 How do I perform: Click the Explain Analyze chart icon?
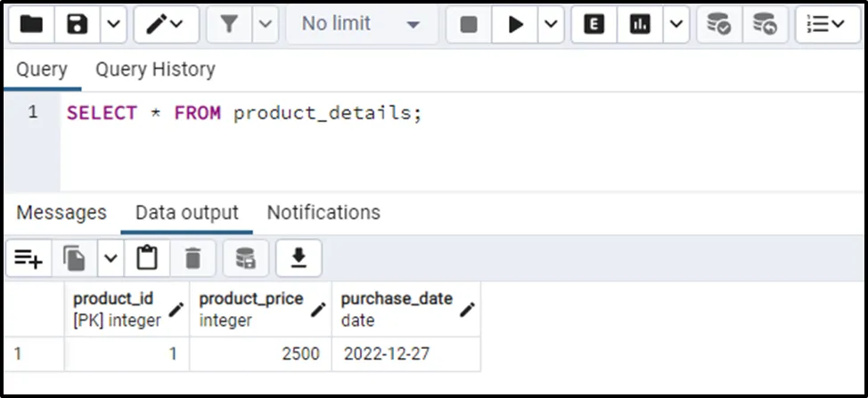639,25
